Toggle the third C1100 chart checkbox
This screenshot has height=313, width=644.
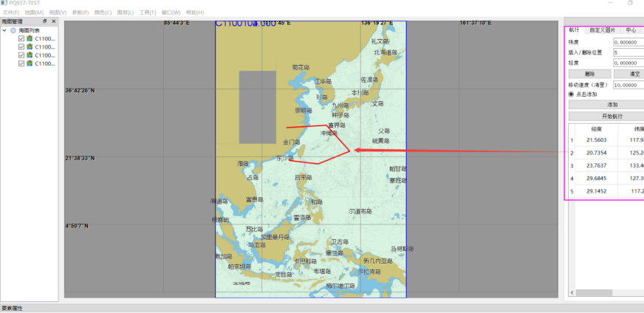[x=21, y=55]
